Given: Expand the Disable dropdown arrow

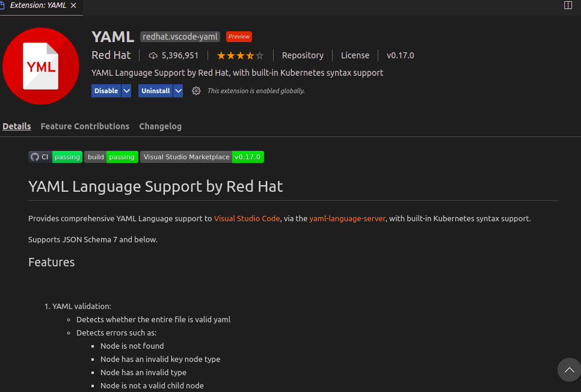Looking at the screenshot, I should [126, 91].
